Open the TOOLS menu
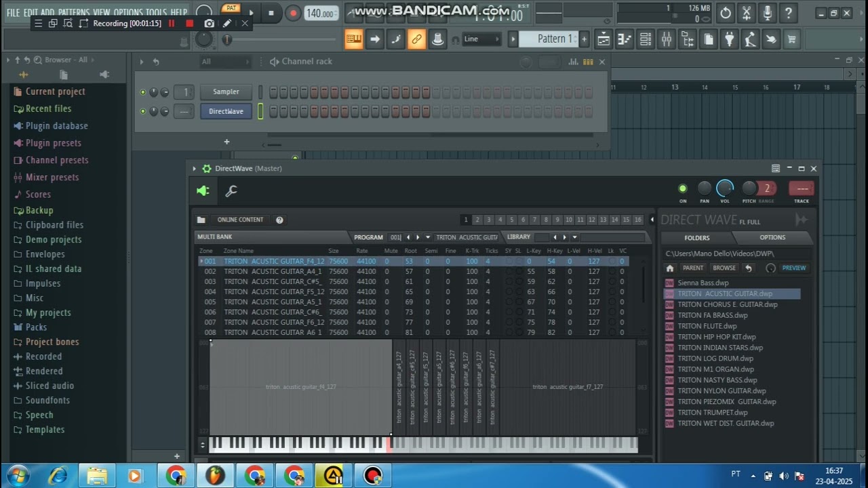The height and width of the screenshot is (488, 868). [x=156, y=12]
